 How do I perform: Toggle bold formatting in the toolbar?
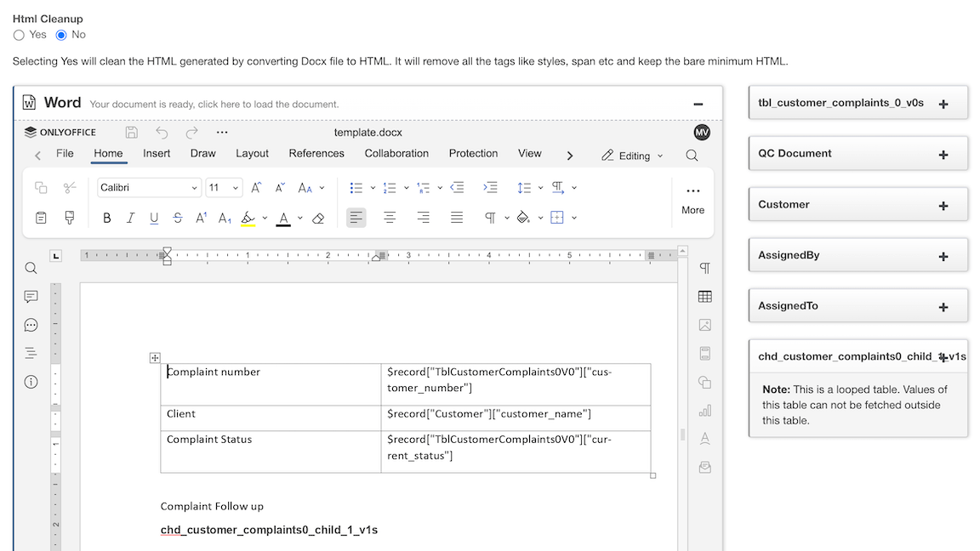tap(107, 219)
